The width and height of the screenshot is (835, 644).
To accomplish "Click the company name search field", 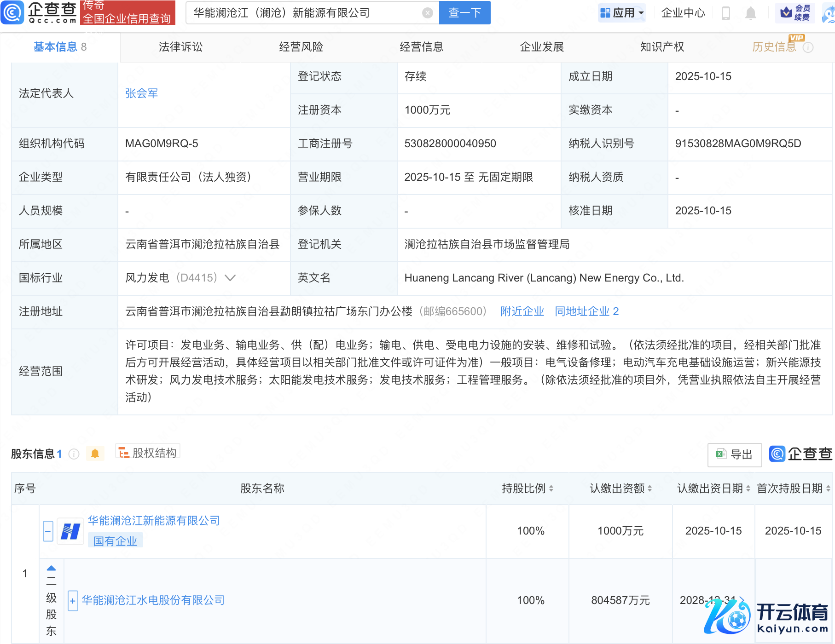I will click(304, 13).
